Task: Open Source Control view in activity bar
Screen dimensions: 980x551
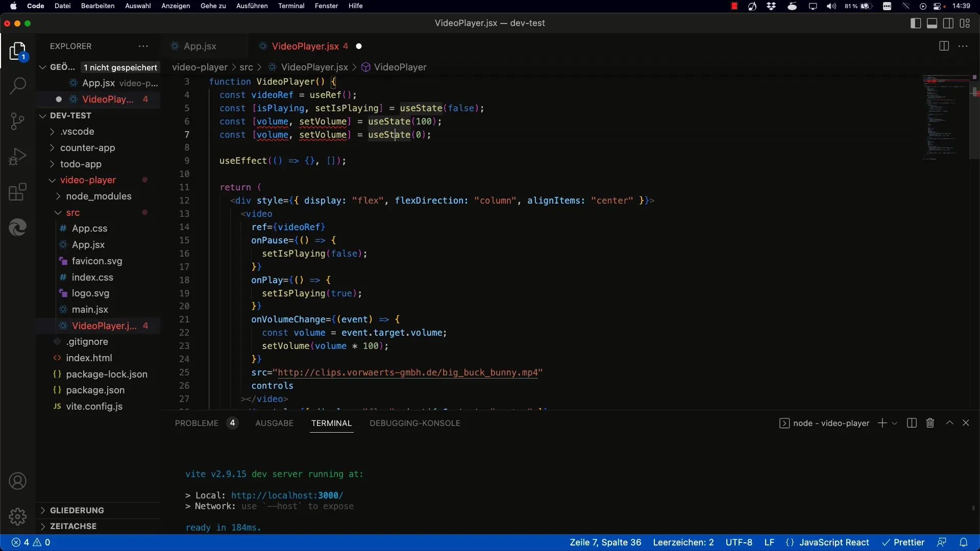Action: click(18, 121)
